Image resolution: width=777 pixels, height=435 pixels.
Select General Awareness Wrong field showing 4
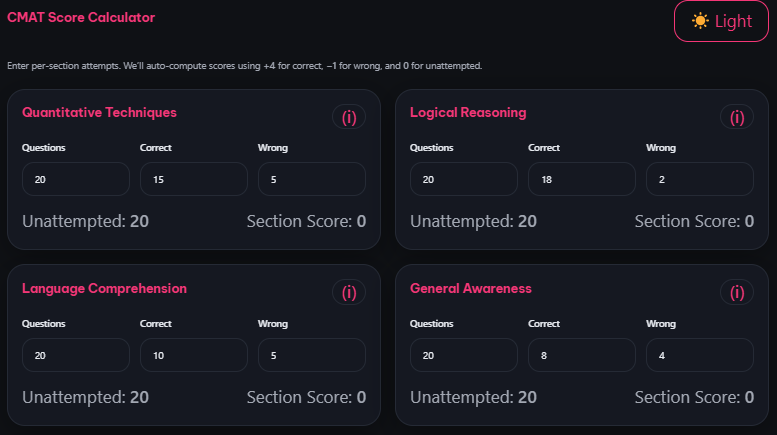click(700, 355)
